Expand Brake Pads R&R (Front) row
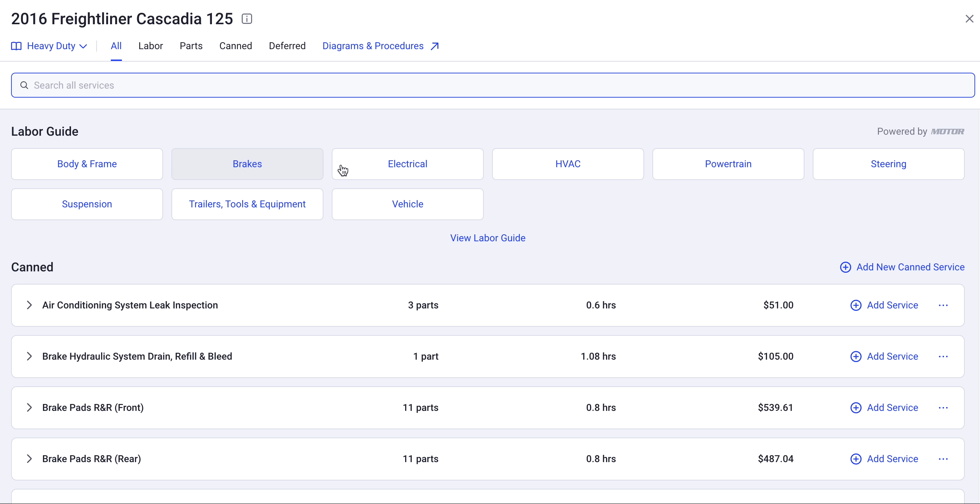980x504 pixels. [x=29, y=408]
